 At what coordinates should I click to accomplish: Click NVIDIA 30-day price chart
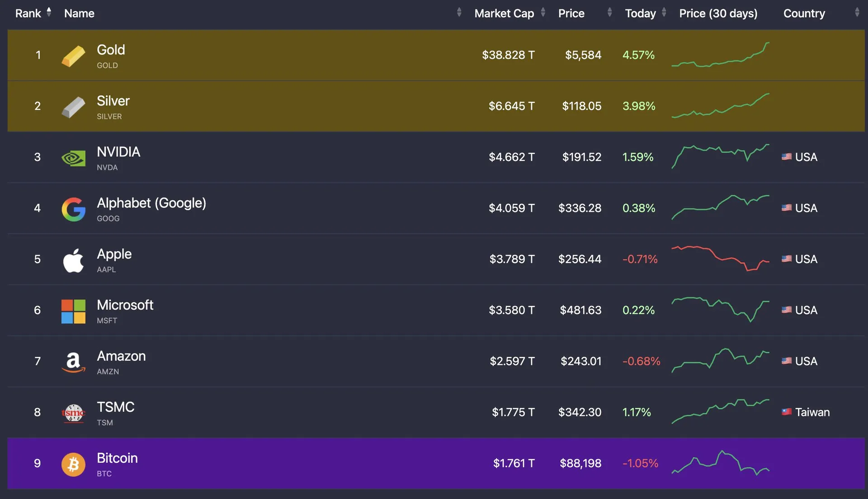(x=720, y=156)
